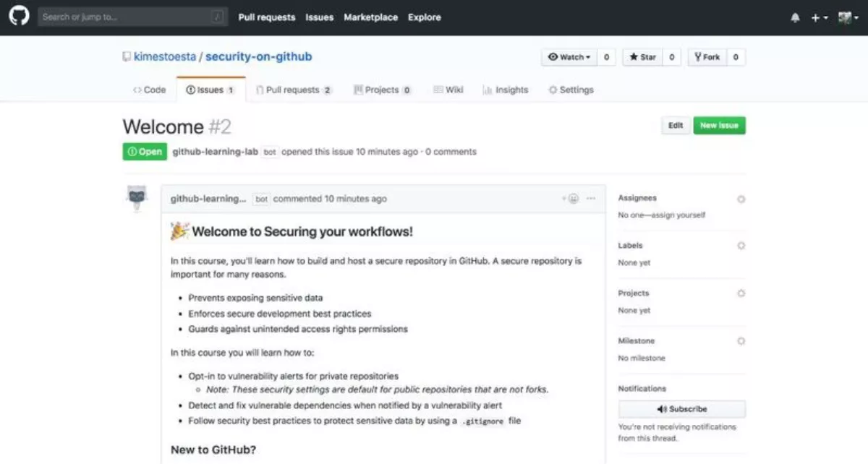Viewport: 868px width, 464px height.
Task: Click the Assignees gear icon
Action: (x=741, y=199)
